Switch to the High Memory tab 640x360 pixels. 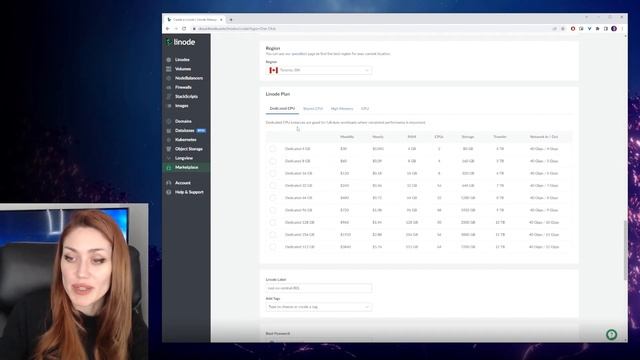coord(342,109)
